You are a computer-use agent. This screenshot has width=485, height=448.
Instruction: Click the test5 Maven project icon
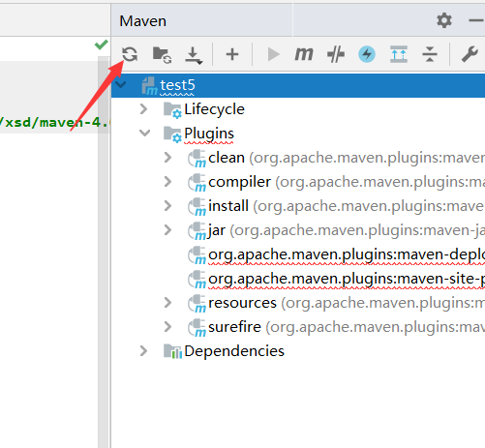150,86
